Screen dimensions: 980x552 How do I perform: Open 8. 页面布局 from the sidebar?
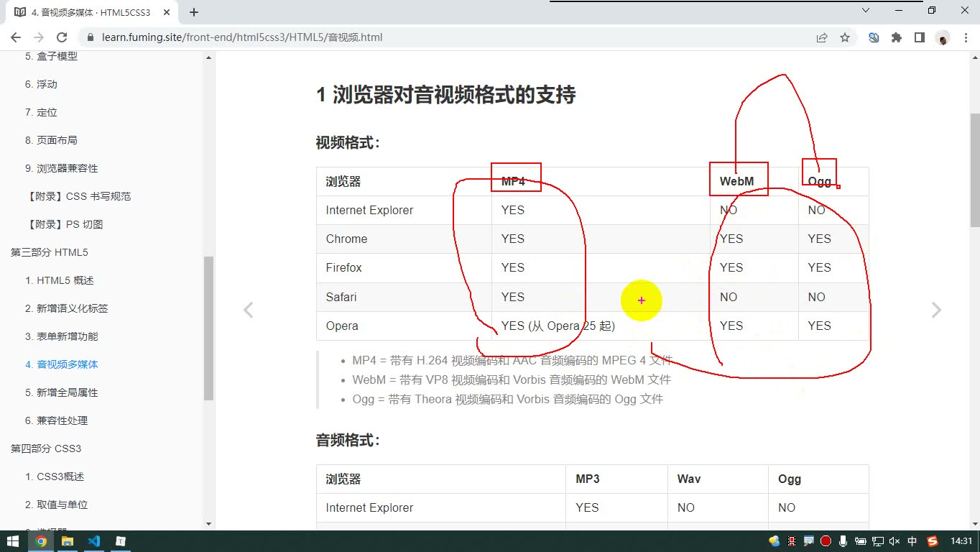pyautogui.click(x=51, y=140)
